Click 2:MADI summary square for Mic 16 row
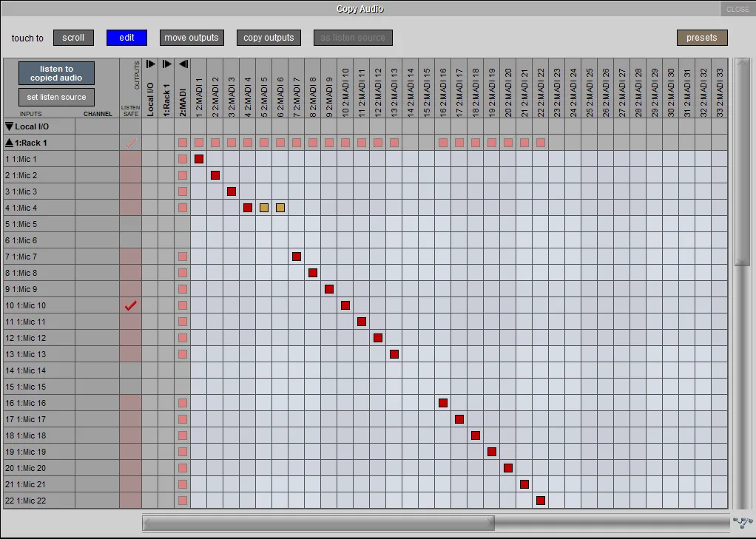This screenshot has width=756, height=539. 183,403
